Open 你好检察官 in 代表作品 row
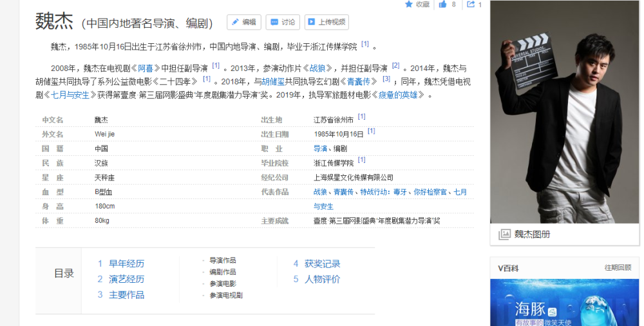This screenshot has height=326, width=644. [430, 192]
